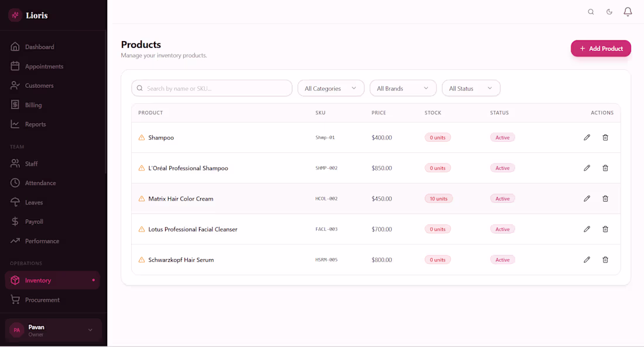Edit Lotus Professional Facial Cleanser entry
Screen dimensions: 644x347
pyautogui.click(x=587, y=229)
